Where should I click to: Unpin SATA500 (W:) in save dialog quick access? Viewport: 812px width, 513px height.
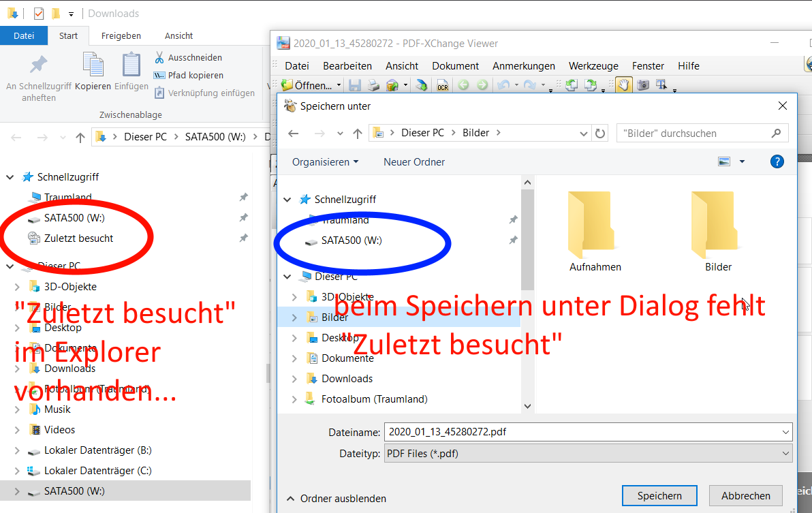coord(513,240)
